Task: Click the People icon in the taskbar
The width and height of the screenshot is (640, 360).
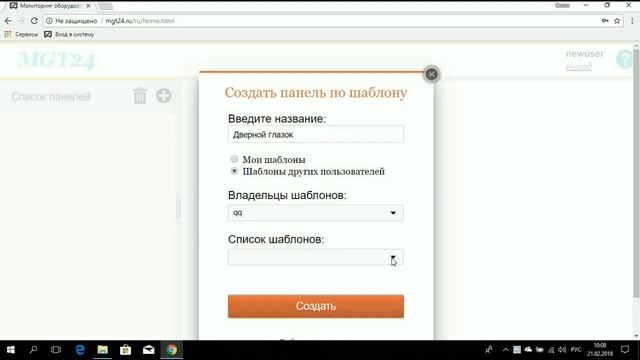Action: [489, 350]
